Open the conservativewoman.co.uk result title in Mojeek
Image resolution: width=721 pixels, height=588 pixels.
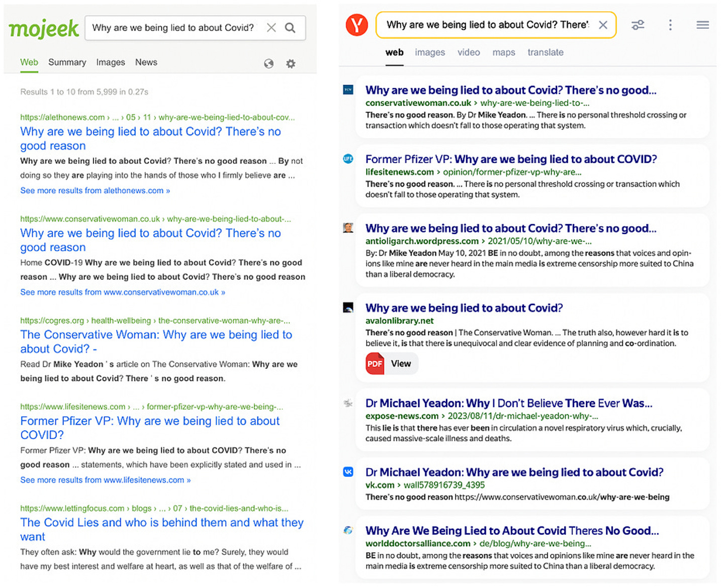150,240
